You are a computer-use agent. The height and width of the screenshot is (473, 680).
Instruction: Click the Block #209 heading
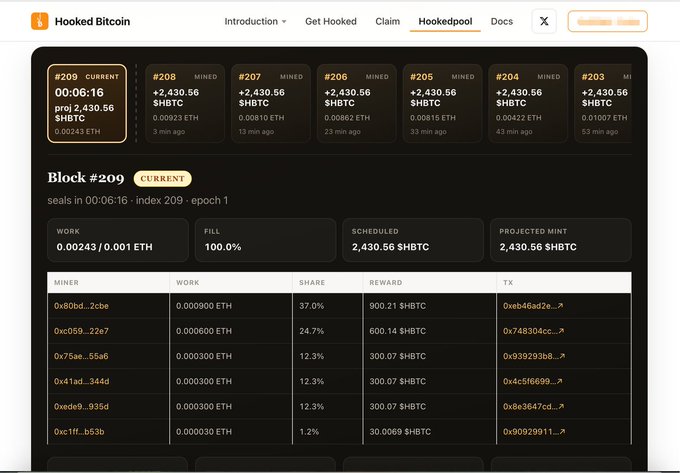point(86,178)
